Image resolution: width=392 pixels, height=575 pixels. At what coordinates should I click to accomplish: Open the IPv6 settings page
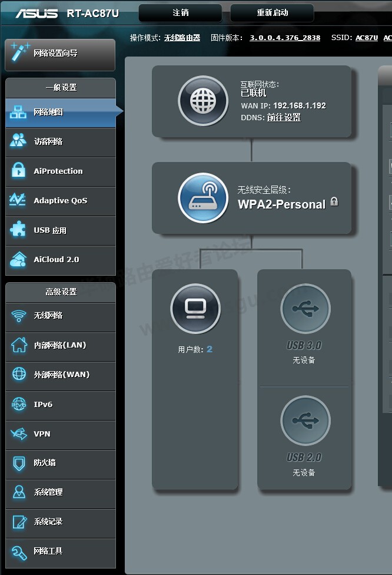coord(61,406)
